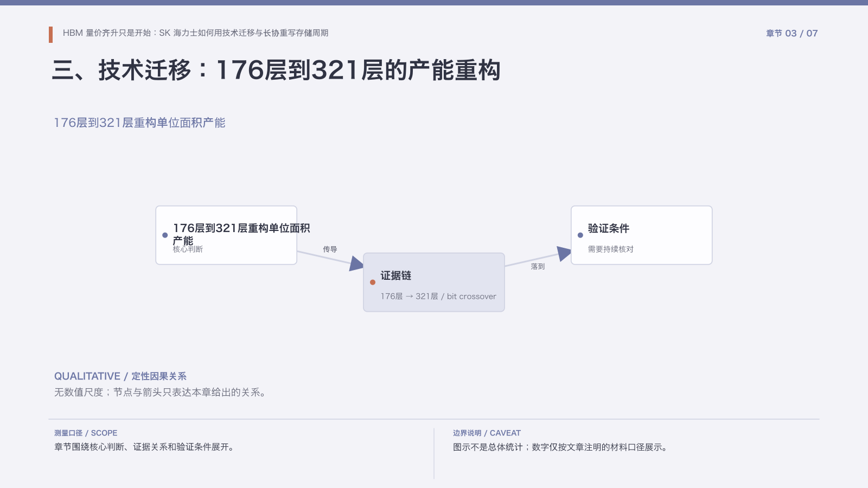Click the arrow label '传导'
This screenshot has height=488, width=868.
point(330,249)
